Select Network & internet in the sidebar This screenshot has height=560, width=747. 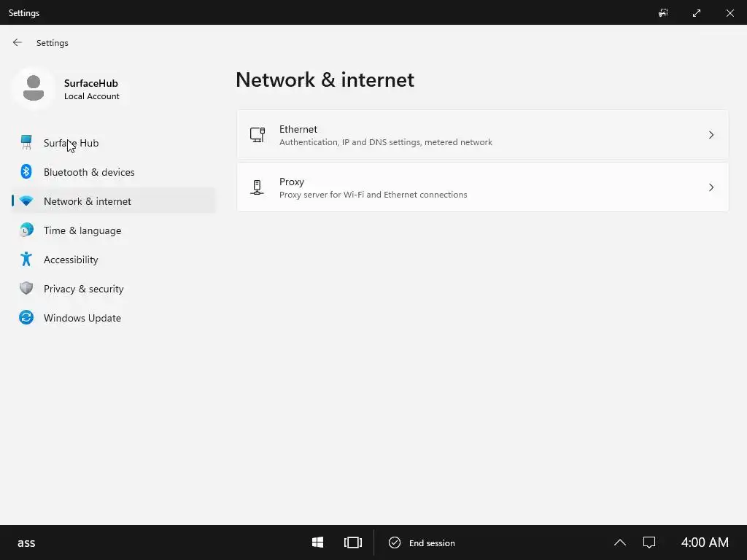click(114, 201)
